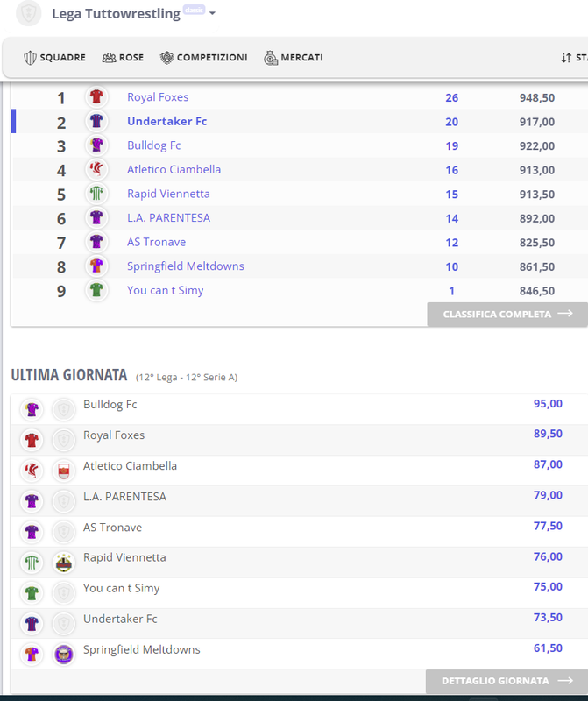Image resolution: width=588 pixels, height=701 pixels.
Task: Open the Lega Tuttowrestling league dropdown arrow
Action: coord(212,13)
